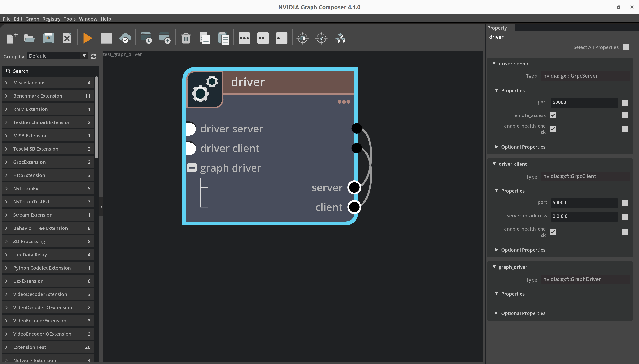Click the Auto-layout graph icon

tap(341, 38)
